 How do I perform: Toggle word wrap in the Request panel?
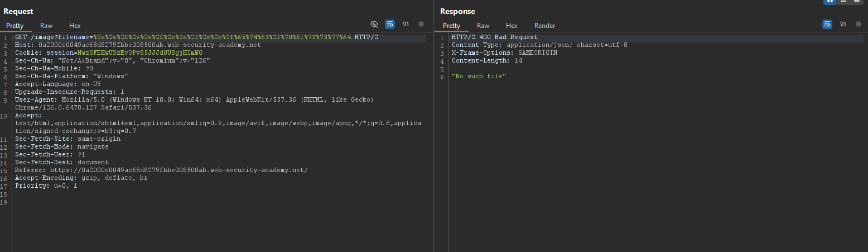tap(390, 24)
